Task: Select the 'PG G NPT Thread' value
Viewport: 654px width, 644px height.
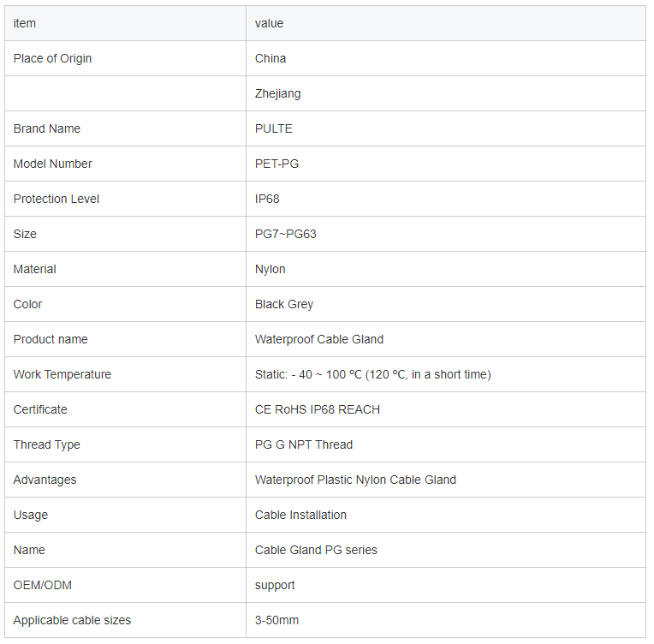Action: pyautogui.click(x=304, y=444)
